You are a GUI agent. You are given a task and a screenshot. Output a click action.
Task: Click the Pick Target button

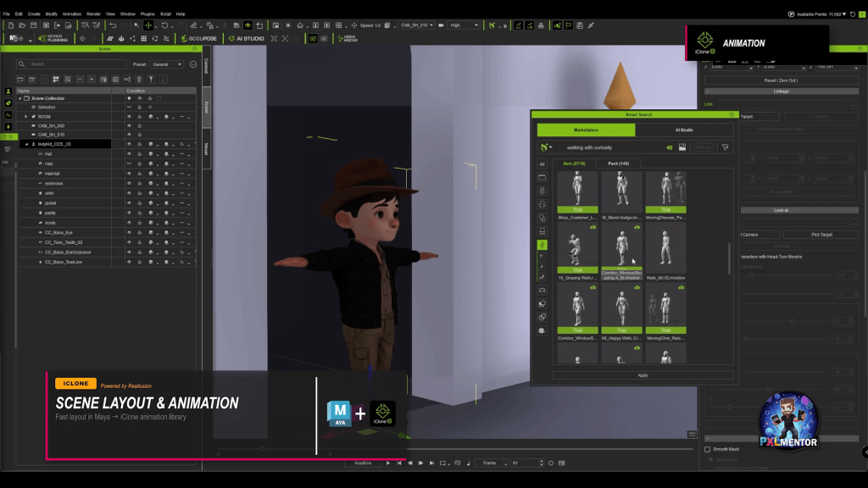(821, 235)
